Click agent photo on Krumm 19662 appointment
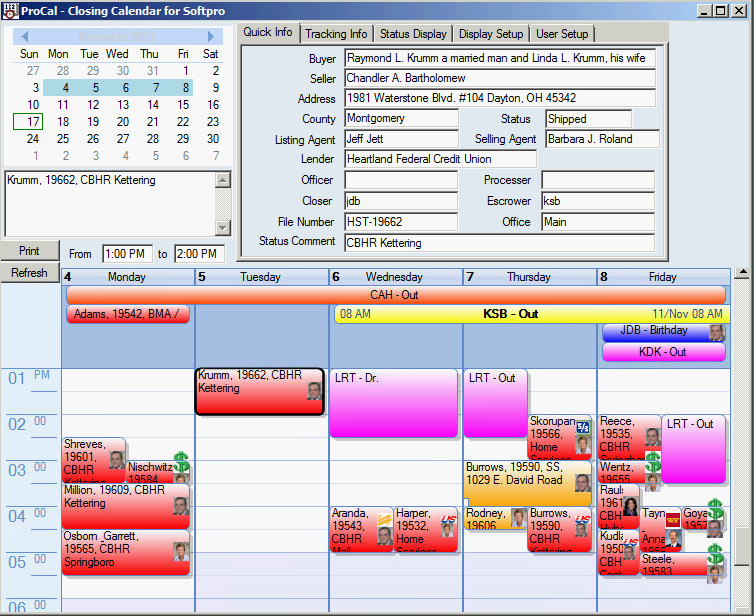 pos(314,391)
